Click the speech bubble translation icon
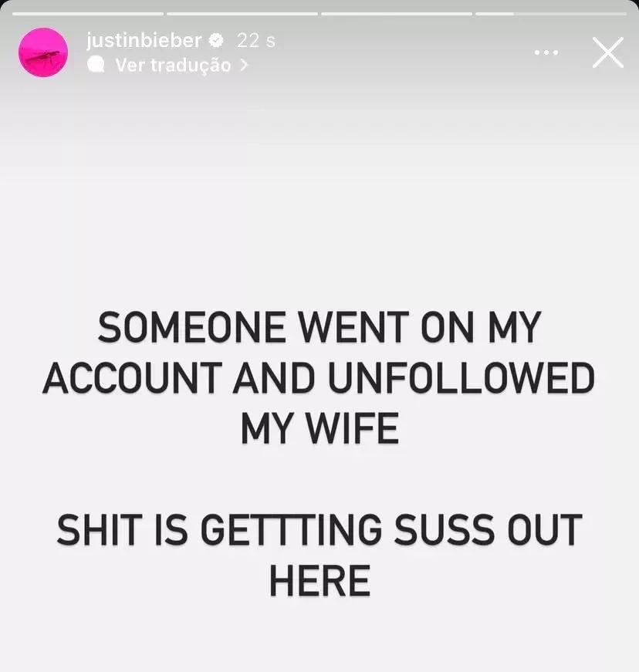The height and width of the screenshot is (672, 639). [96, 65]
